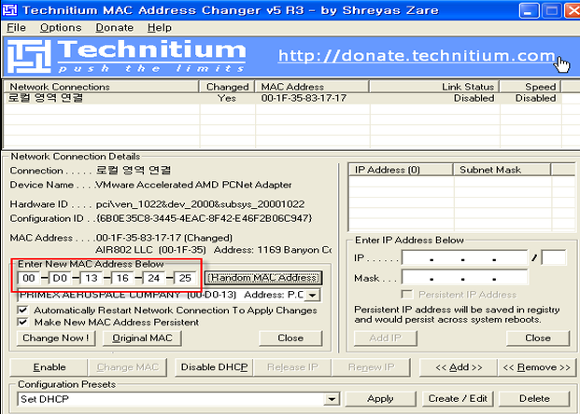Click the << Remove >> button

(537, 367)
